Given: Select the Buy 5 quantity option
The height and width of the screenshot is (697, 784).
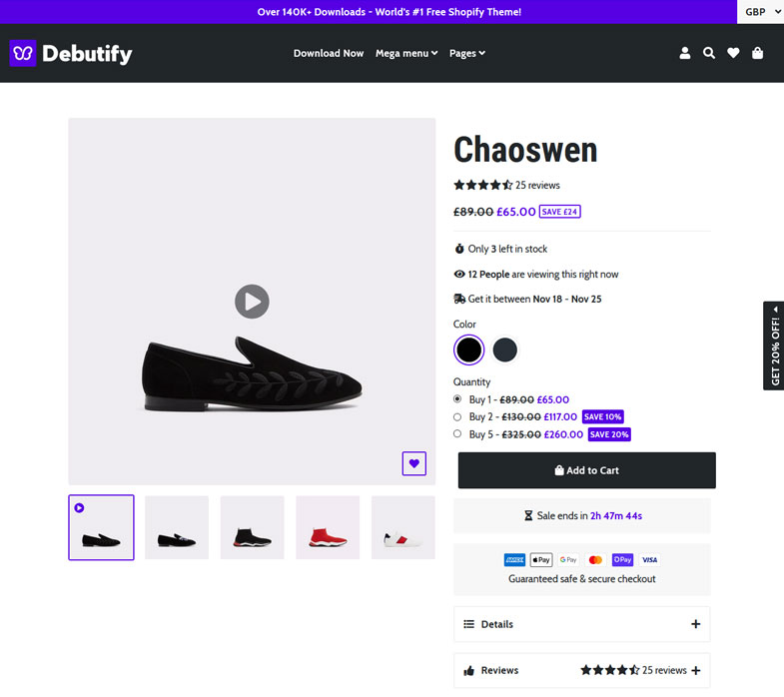Looking at the screenshot, I should pos(458,434).
